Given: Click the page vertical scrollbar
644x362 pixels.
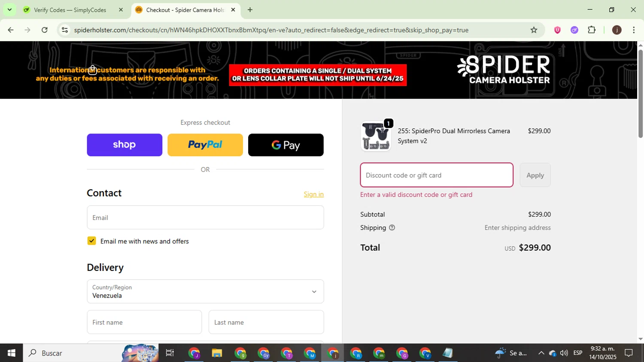Looking at the screenshot, I should (x=640, y=94).
